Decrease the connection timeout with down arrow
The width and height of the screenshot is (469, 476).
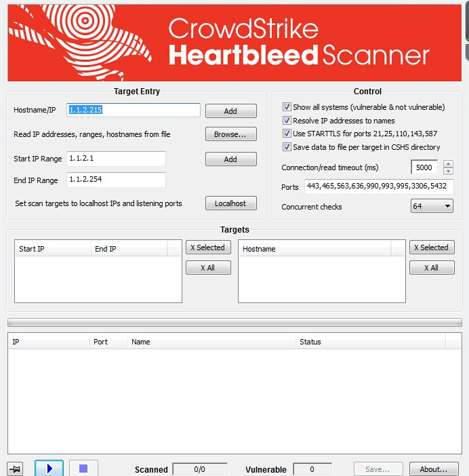tap(448, 172)
